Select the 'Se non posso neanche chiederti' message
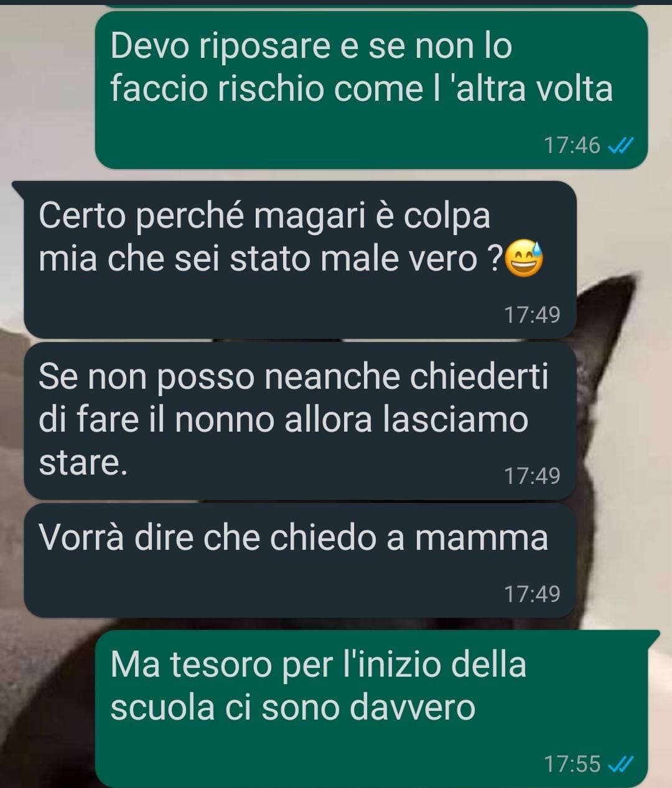This screenshot has width=672, height=788. point(300,421)
